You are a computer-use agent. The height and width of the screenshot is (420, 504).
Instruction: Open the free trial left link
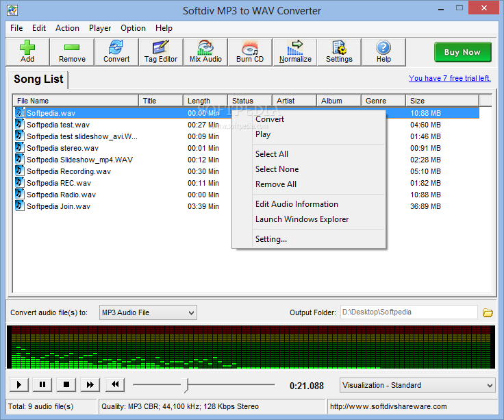click(x=449, y=78)
